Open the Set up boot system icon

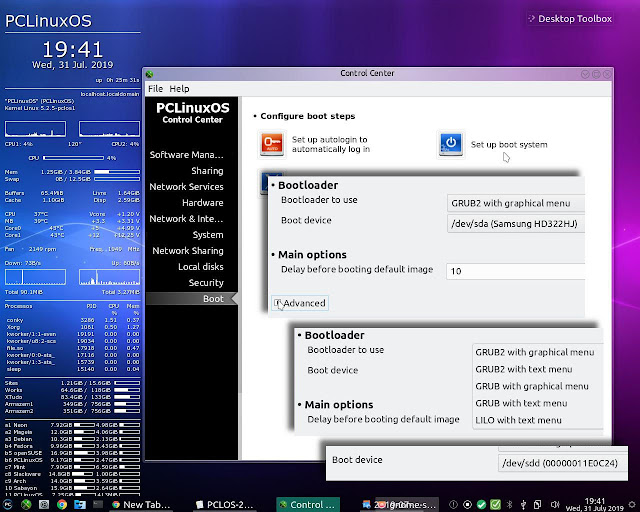[x=451, y=144]
